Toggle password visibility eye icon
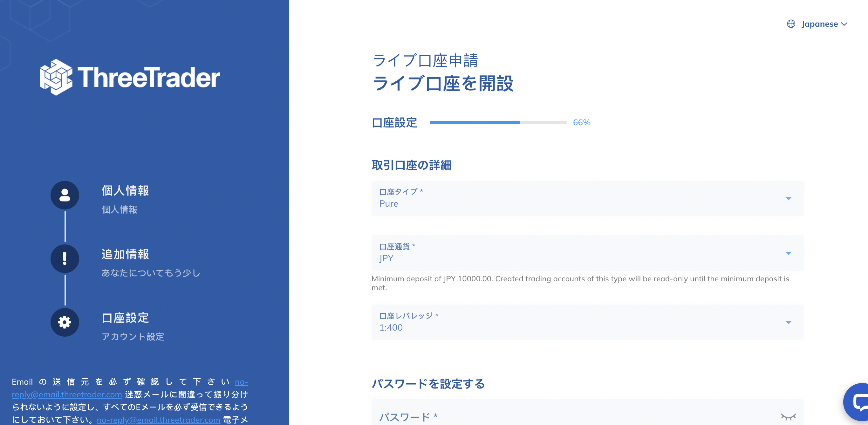This screenshot has width=868, height=425. point(789,417)
